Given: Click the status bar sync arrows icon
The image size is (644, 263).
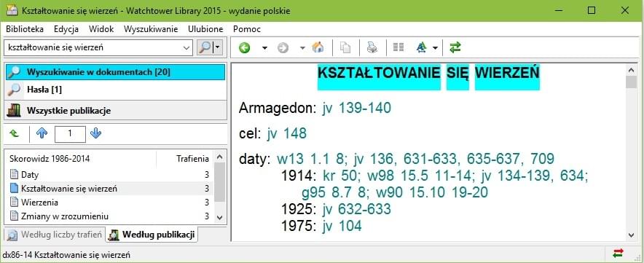Looking at the screenshot, I should click(x=618, y=252).
